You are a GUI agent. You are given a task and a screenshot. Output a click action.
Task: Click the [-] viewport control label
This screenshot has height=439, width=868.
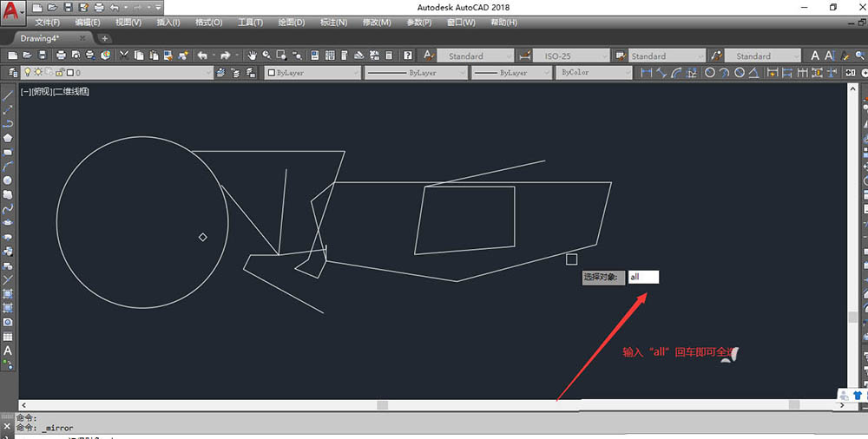[25, 92]
